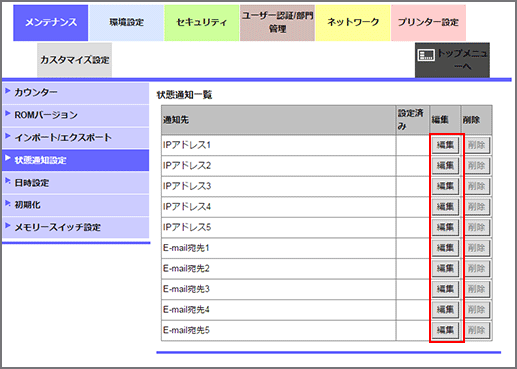Click 編集 for IPアドレス4
The height and width of the screenshot is (369, 517).
445,207
